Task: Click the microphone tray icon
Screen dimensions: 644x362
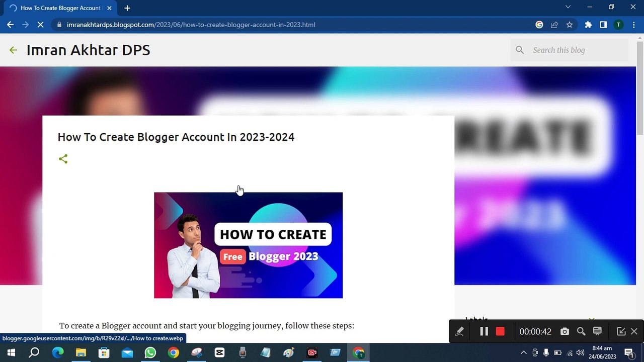Action: tap(546, 352)
